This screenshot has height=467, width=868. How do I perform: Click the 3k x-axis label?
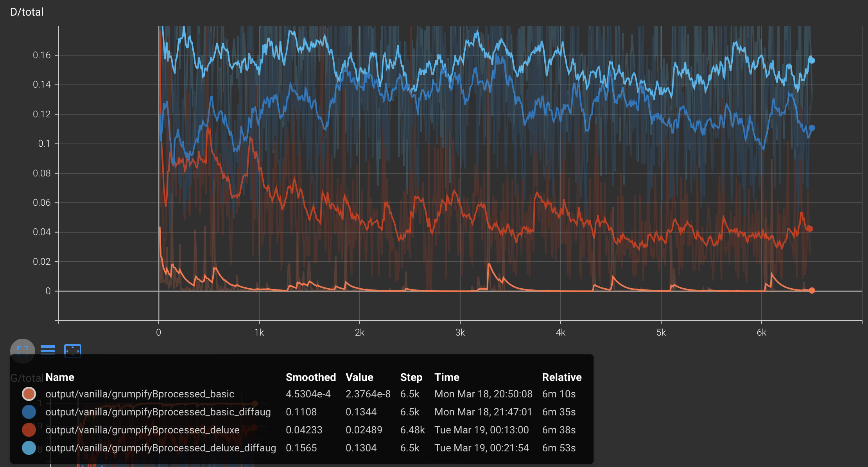click(x=460, y=332)
